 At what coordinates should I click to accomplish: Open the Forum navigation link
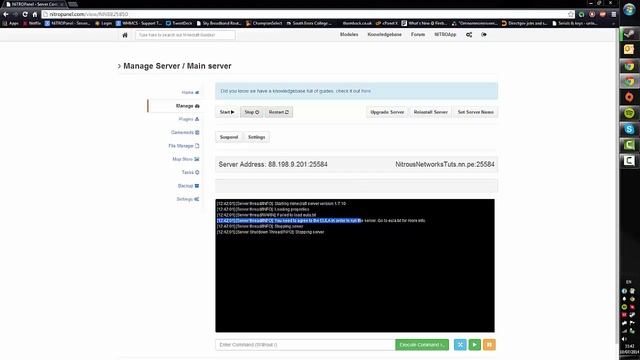[418, 35]
